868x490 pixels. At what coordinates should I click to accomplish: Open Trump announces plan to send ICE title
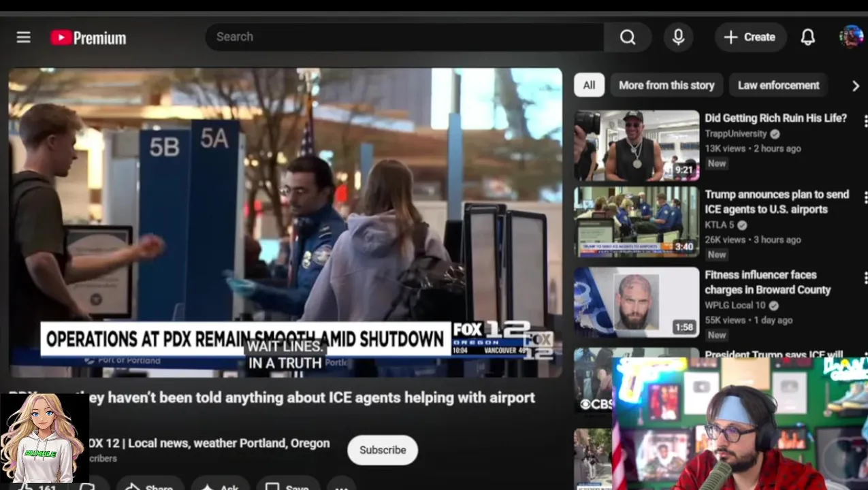point(777,202)
